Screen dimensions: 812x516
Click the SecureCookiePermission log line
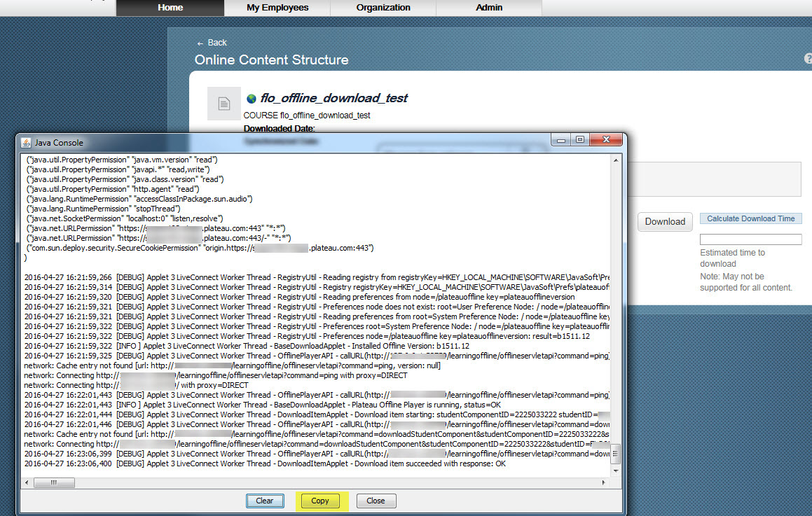200,249
